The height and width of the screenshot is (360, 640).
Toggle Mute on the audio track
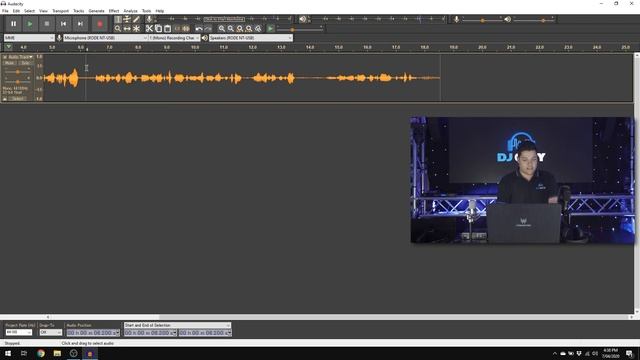[10, 63]
